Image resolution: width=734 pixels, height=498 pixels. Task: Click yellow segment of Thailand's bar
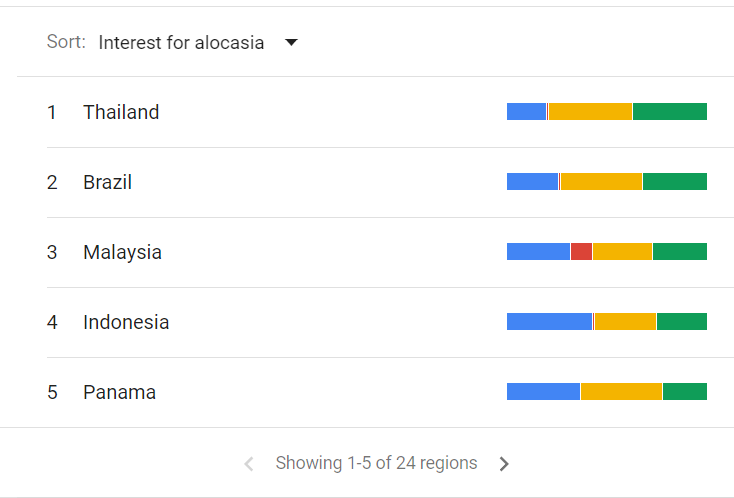(x=590, y=112)
